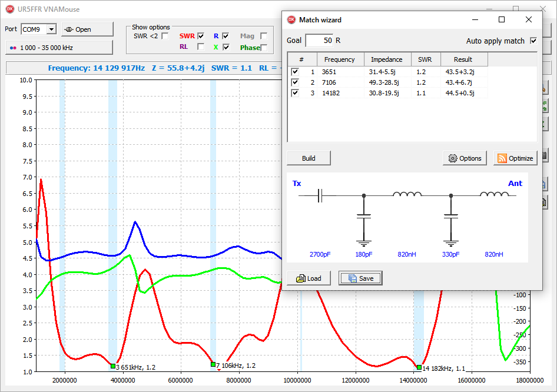Click the Impedance column header

click(x=386, y=59)
